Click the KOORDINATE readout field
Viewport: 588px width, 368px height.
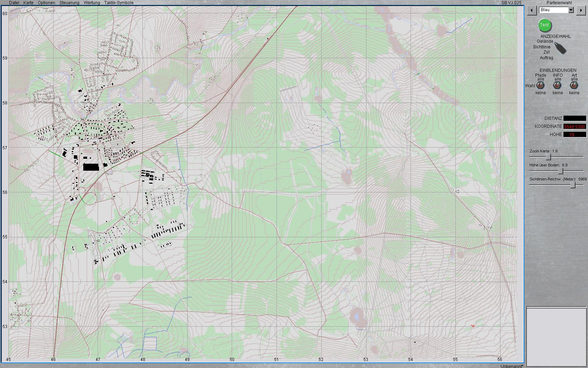(x=574, y=127)
